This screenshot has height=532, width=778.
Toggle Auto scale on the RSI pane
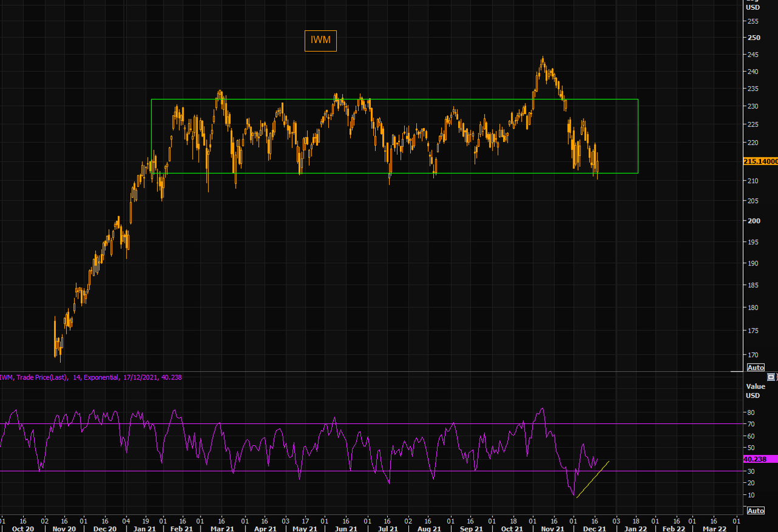[755, 511]
